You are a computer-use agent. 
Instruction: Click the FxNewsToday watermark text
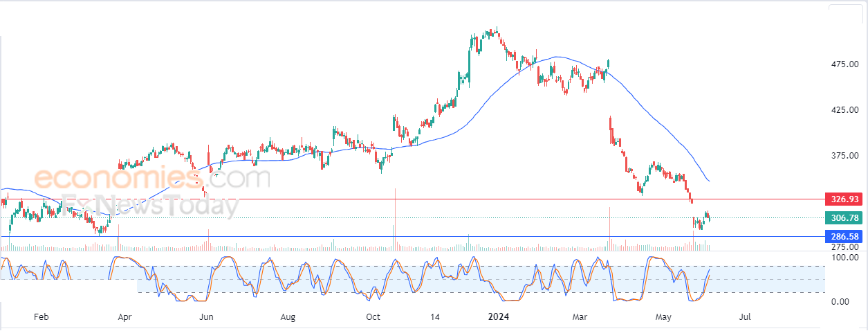click(151, 206)
